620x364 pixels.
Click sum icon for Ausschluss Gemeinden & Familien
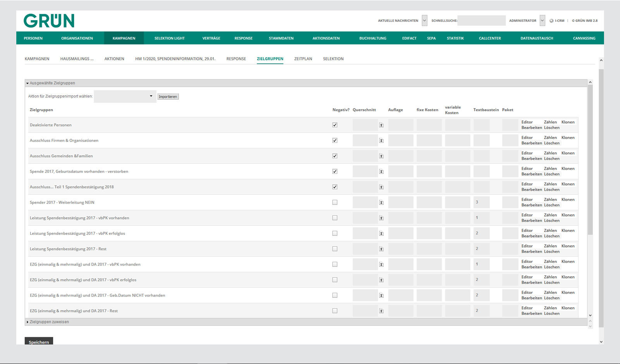tap(381, 156)
